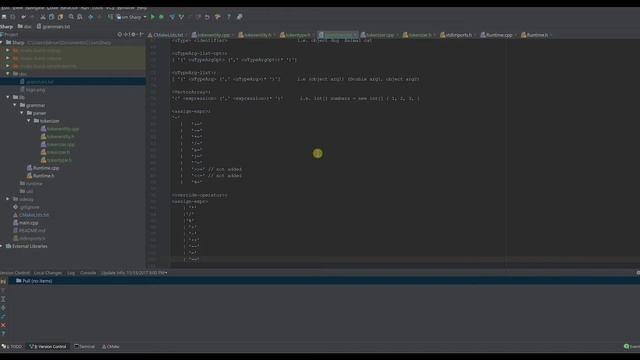Open the Local Changes tab
640x360 pixels.
[48, 273]
